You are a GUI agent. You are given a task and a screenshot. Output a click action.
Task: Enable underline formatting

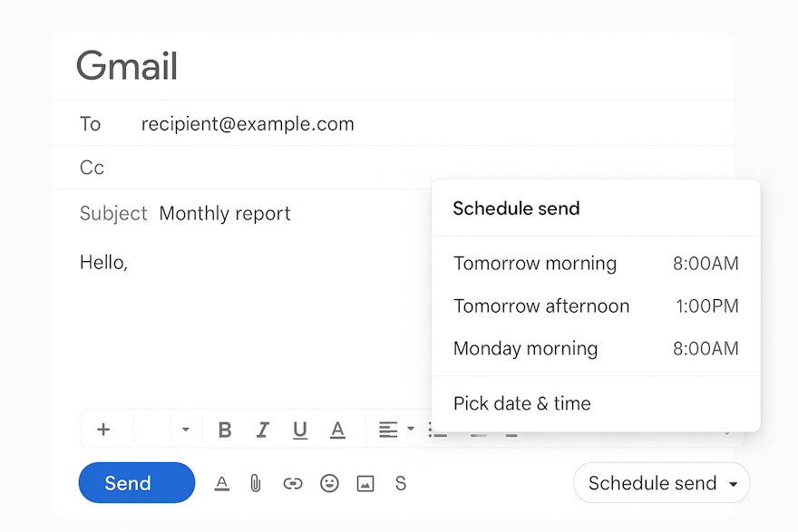click(300, 429)
